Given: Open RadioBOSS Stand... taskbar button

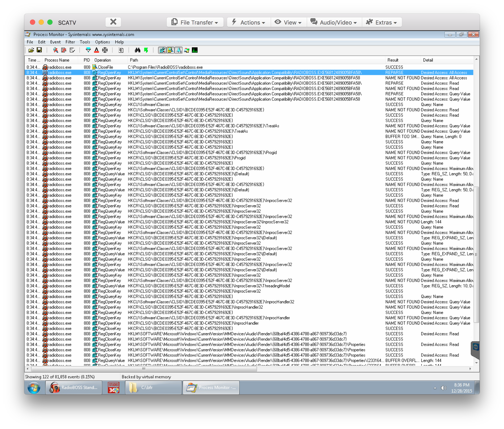Looking at the screenshot, I should (74, 387).
